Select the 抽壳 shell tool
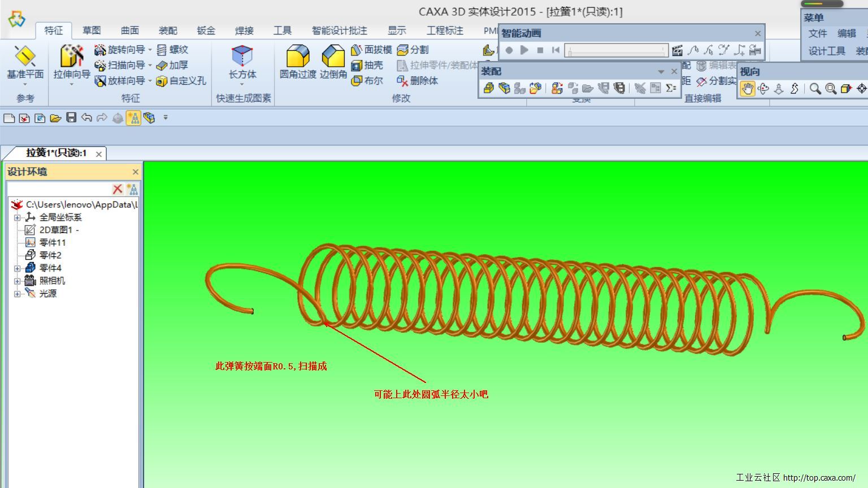The height and width of the screenshot is (488, 868). (367, 66)
